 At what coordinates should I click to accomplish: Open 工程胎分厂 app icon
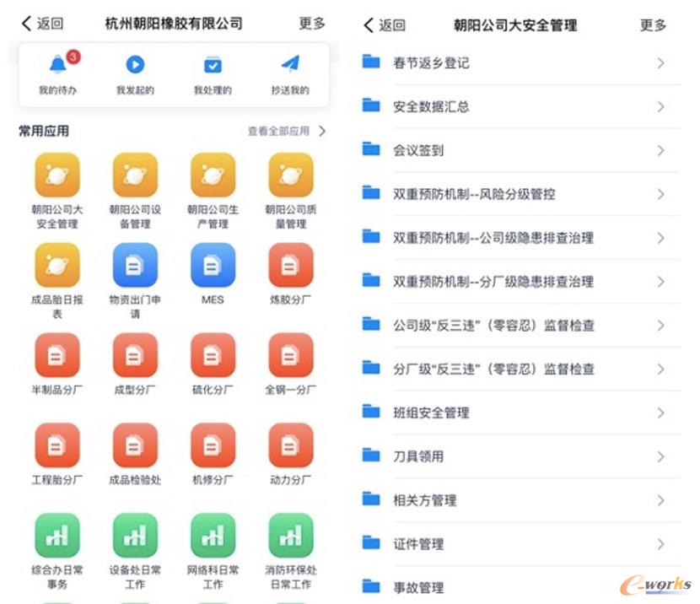point(57,445)
